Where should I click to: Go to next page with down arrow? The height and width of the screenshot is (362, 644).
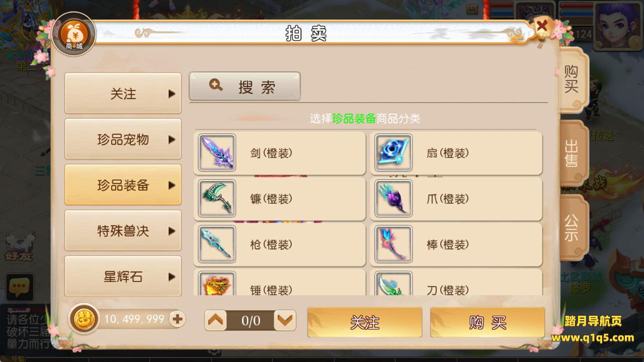[285, 320]
